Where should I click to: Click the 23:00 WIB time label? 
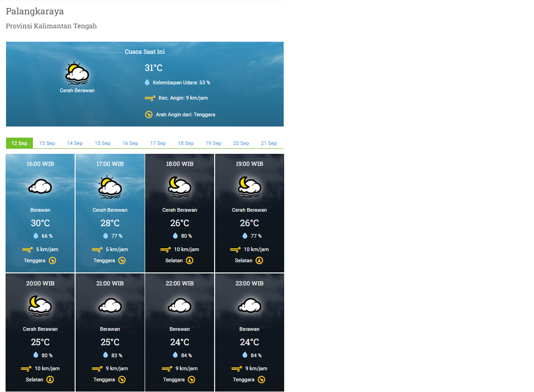click(249, 284)
